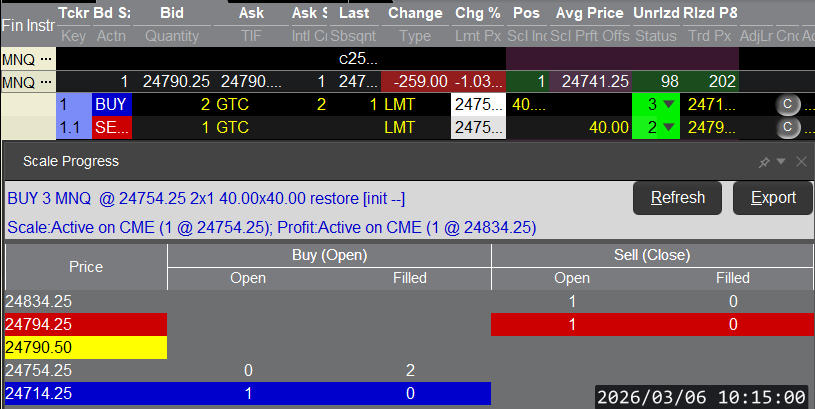Click the Refresh button
The image size is (815, 409).
678,198
